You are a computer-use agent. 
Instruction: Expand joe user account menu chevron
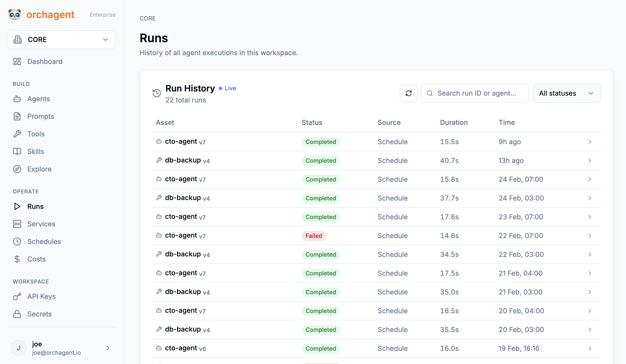click(x=108, y=348)
